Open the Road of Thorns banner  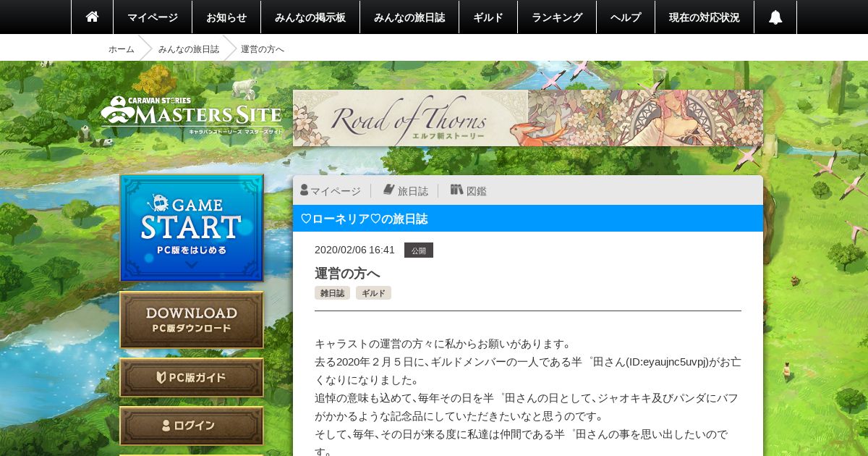(528, 118)
